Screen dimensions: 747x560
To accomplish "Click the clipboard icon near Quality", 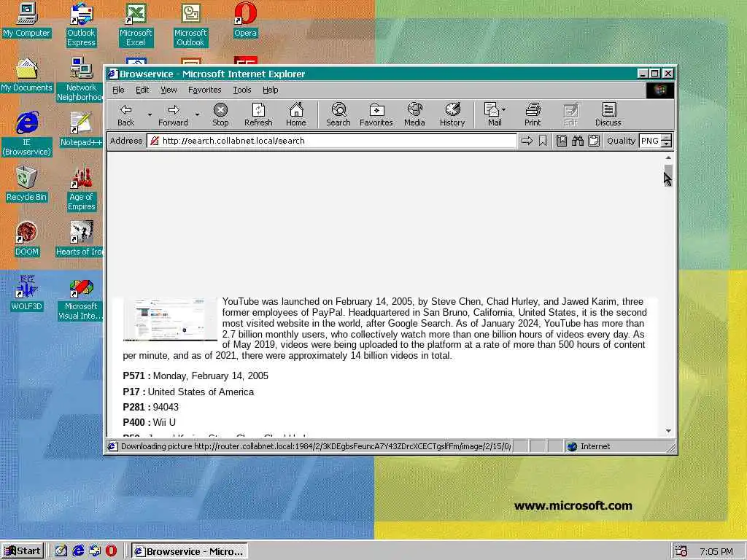I will (594, 141).
